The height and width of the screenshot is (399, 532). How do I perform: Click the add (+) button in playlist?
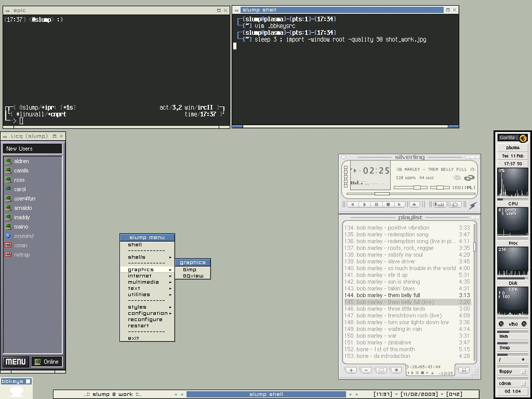pyautogui.click(x=351, y=370)
